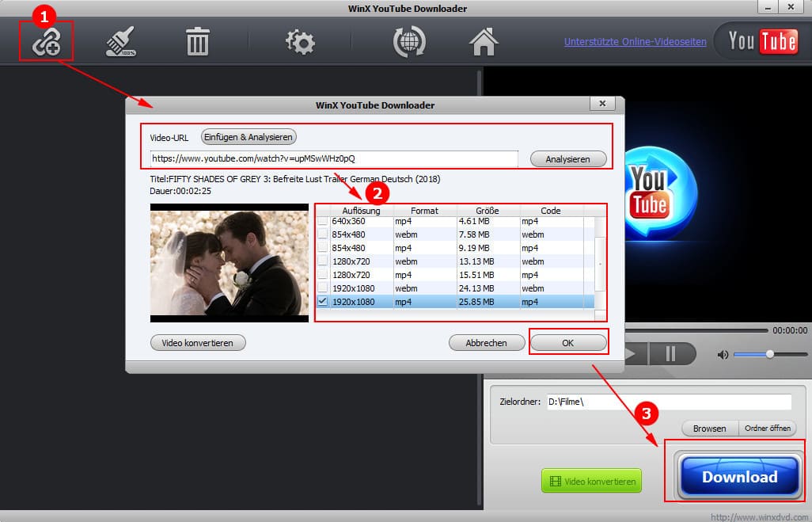The width and height of the screenshot is (812, 522).
Task: Click the trash delete icon
Action: 197,41
